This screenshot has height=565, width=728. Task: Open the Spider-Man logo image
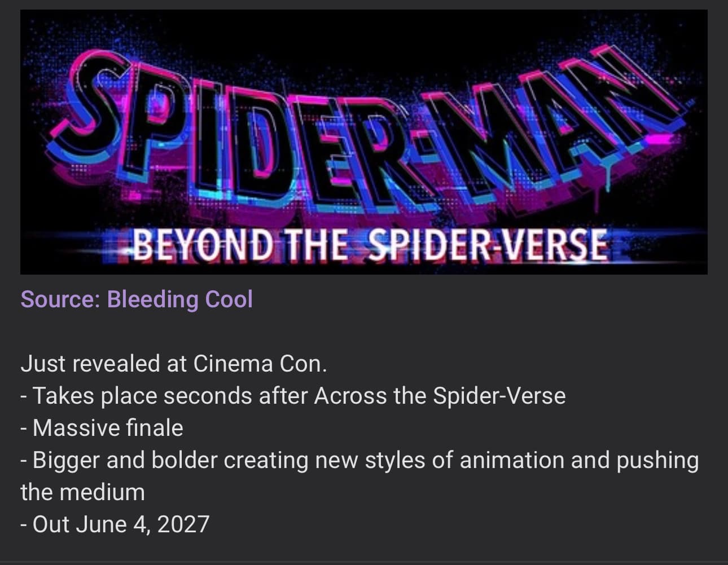click(363, 142)
